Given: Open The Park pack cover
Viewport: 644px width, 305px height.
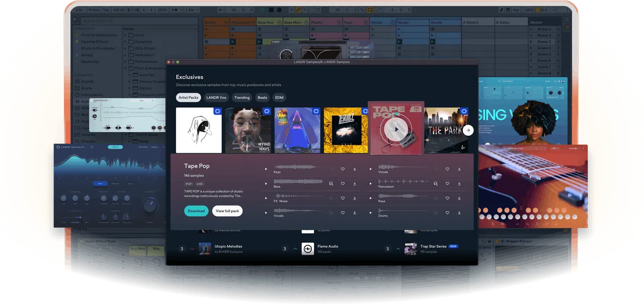Looking at the screenshot, I should click(x=446, y=130).
